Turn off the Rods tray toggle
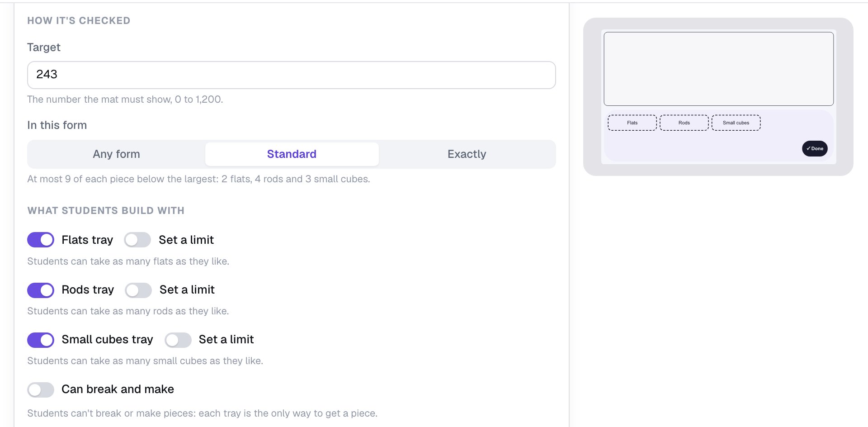The height and width of the screenshot is (427, 868). tap(41, 290)
